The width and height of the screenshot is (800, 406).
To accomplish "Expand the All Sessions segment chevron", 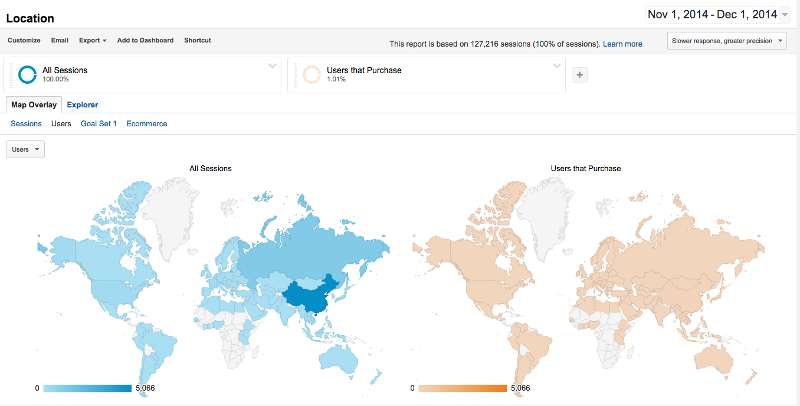I will (273, 67).
